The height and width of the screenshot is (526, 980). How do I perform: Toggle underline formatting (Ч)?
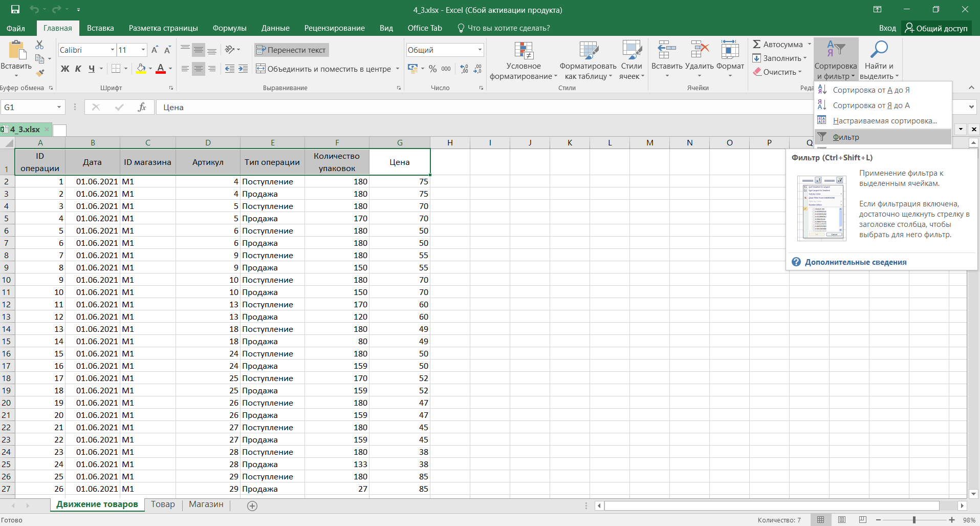(x=92, y=69)
